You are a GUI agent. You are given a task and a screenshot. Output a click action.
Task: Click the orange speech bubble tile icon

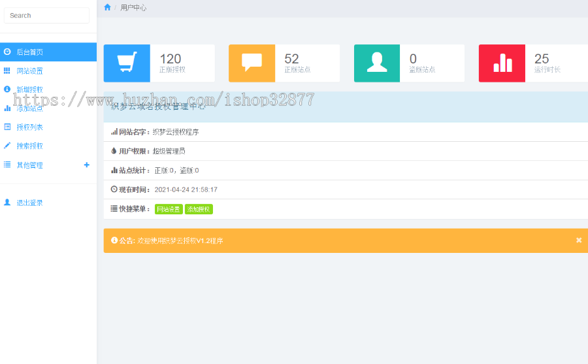(x=252, y=63)
